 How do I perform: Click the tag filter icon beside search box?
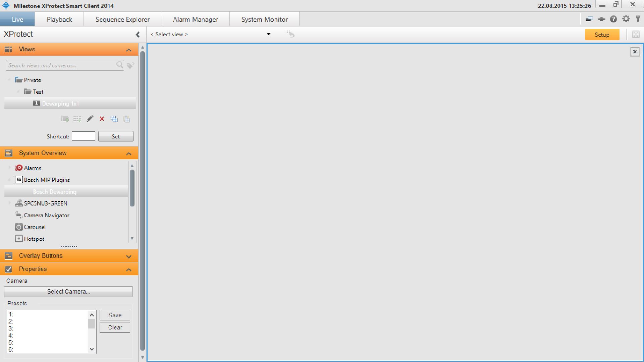pyautogui.click(x=130, y=65)
